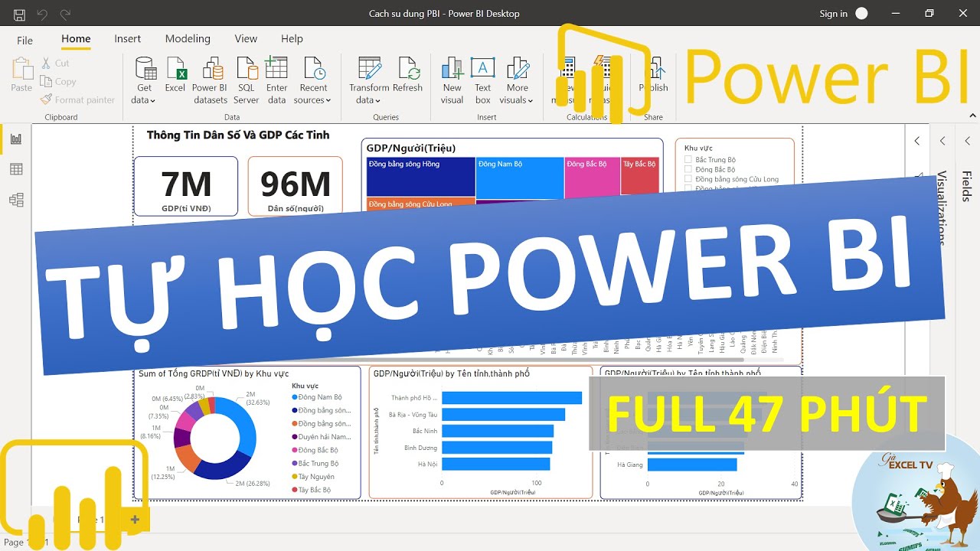Click the pink Đông Bắc Bộ treemap tile

[593, 176]
